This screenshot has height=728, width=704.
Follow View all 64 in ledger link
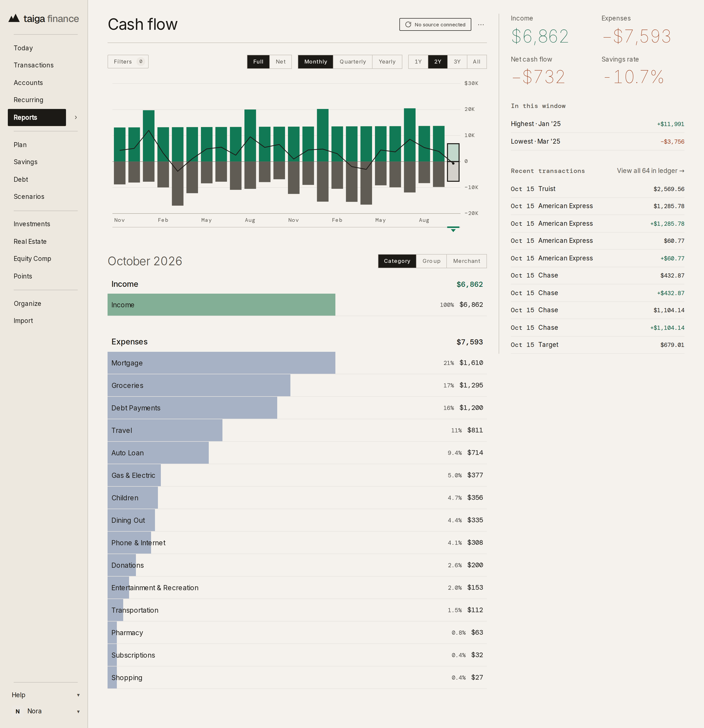tap(651, 171)
